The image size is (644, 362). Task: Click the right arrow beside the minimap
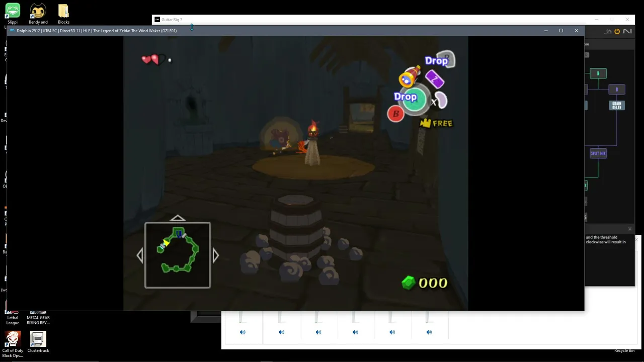pyautogui.click(x=215, y=255)
